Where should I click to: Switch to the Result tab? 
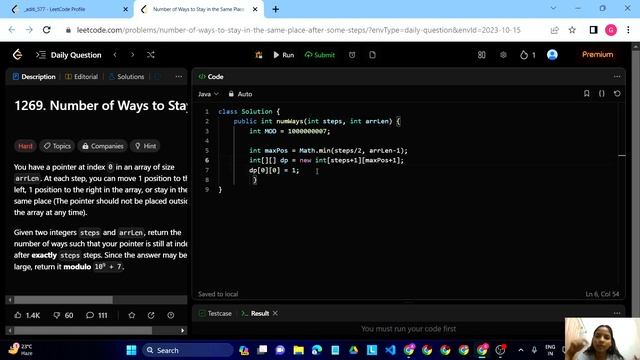[x=255, y=313]
